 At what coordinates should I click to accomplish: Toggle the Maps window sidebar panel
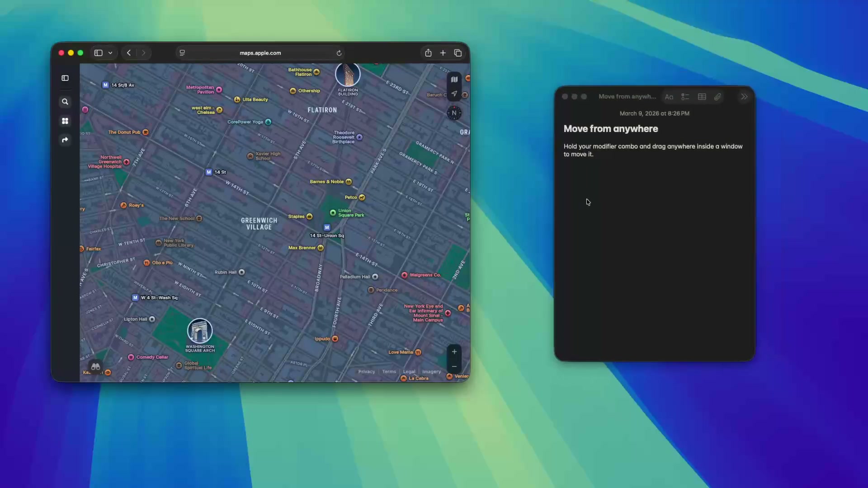tap(65, 78)
